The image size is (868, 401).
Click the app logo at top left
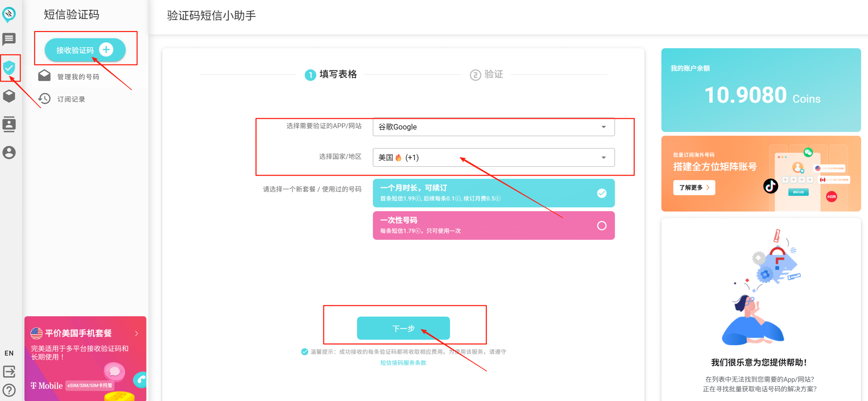(9, 14)
